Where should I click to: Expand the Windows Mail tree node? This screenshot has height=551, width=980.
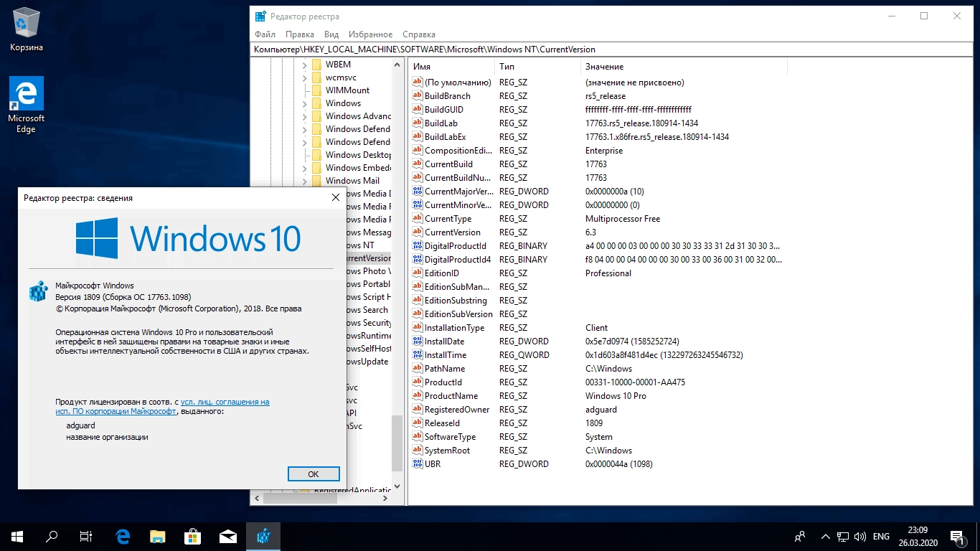[304, 181]
